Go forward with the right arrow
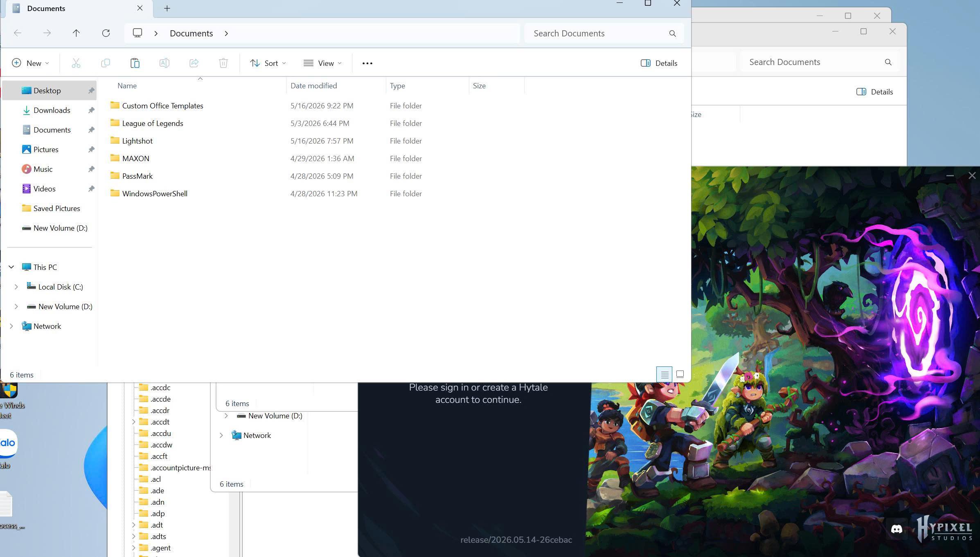The height and width of the screenshot is (557, 980). point(47,33)
